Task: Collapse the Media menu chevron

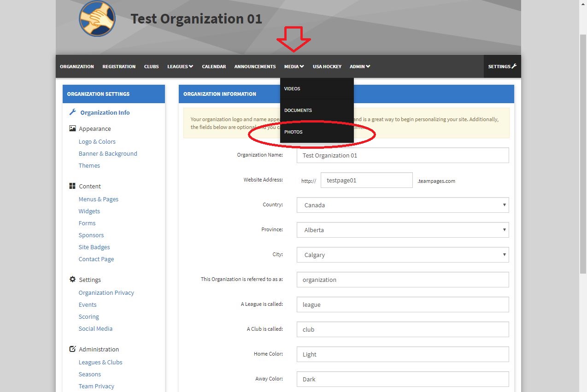Action: (302, 66)
